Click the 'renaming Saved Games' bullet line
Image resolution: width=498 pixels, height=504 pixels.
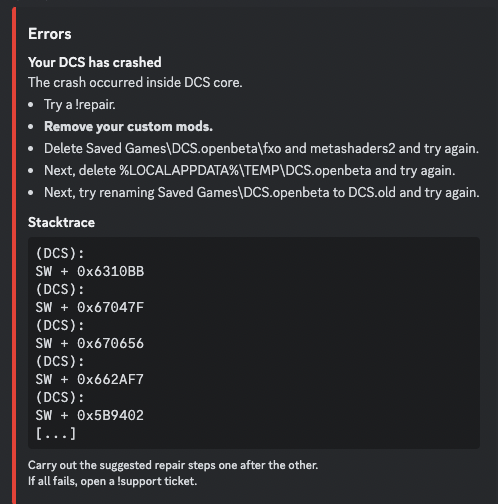coord(262,193)
